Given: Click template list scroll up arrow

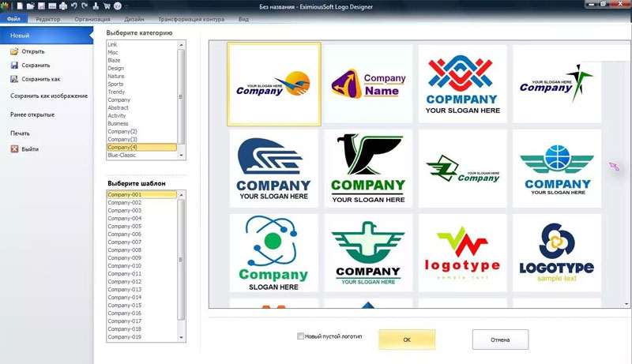Looking at the screenshot, I should point(182,195).
